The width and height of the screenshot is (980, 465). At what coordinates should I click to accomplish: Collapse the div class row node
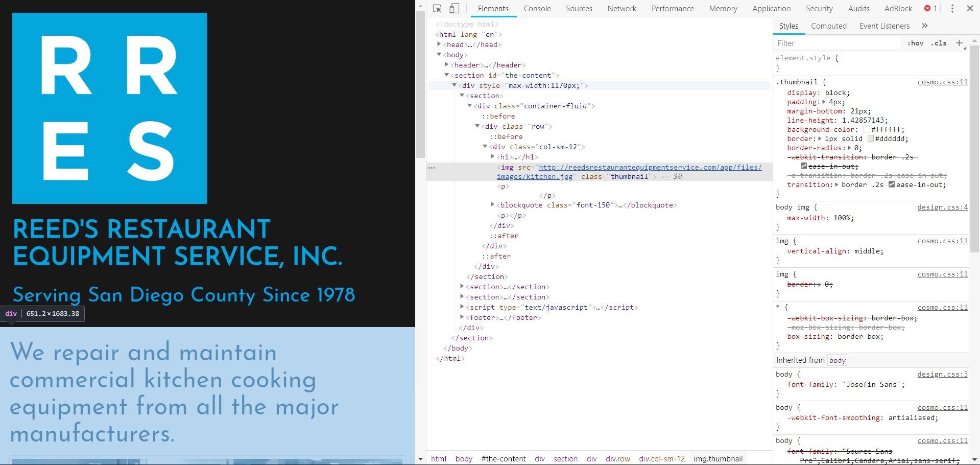click(477, 126)
